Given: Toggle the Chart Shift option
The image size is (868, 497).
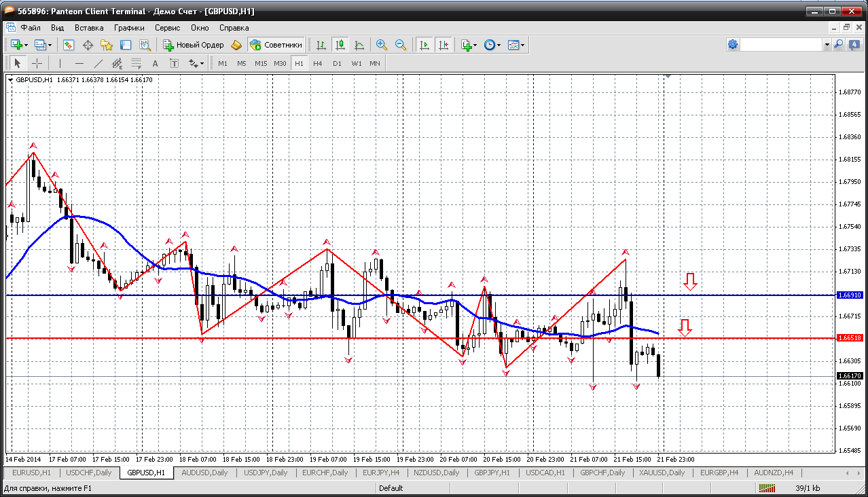Looking at the screenshot, I should (x=444, y=45).
